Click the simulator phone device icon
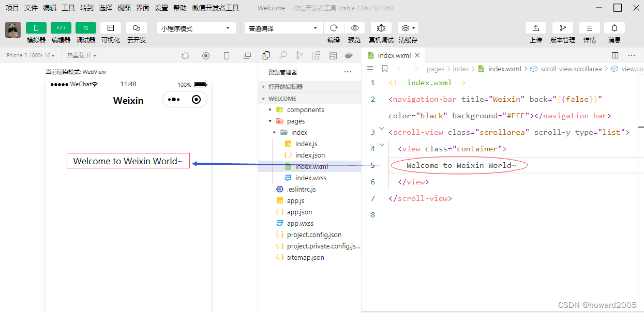Image resolution: width=644 pixels, height=313 pixels. pos(227,56)
